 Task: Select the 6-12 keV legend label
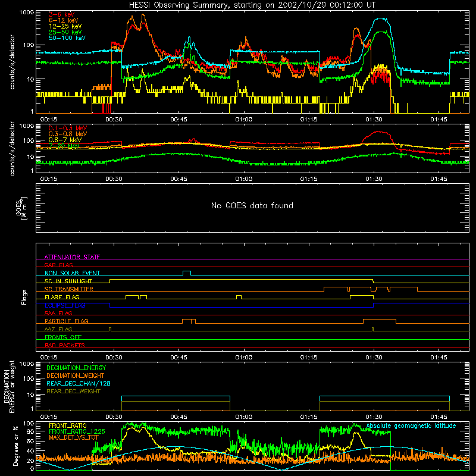coord(64,20)
